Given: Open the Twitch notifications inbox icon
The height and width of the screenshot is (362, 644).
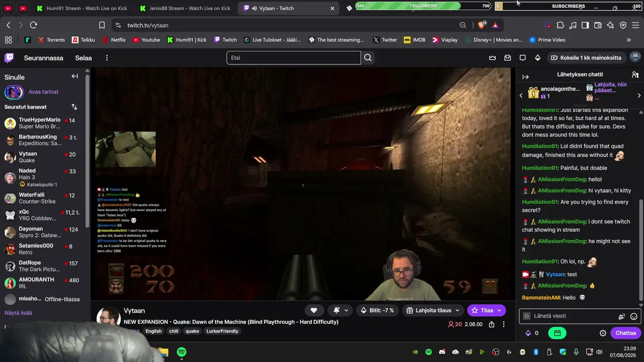Looking at the screenshot, I should [508, 58].
